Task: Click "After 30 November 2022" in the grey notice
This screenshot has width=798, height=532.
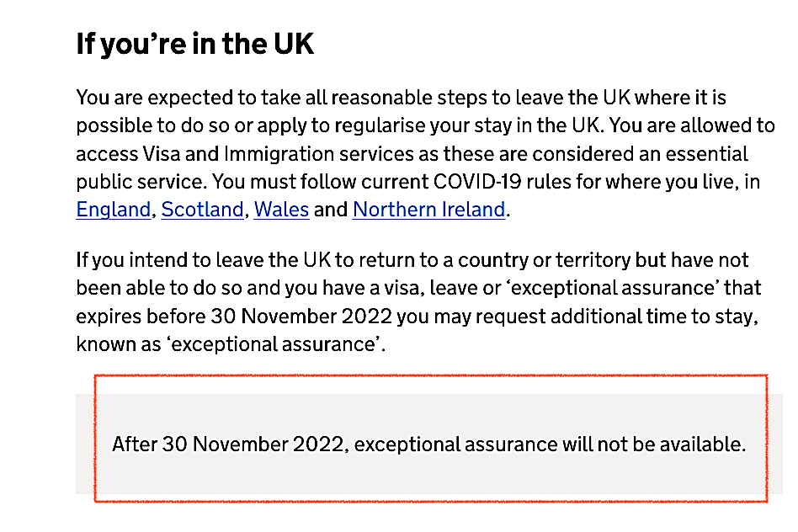Action: [x=228, y=444]
